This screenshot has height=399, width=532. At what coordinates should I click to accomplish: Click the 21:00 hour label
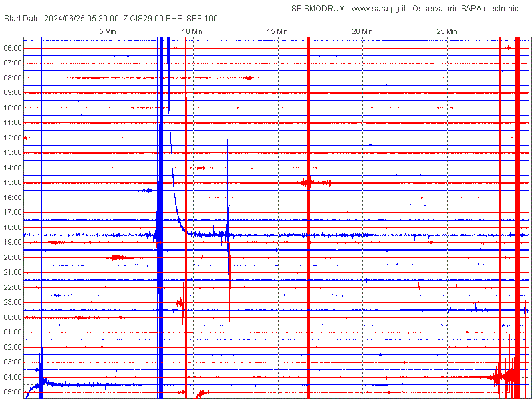[x=13, y=272]
